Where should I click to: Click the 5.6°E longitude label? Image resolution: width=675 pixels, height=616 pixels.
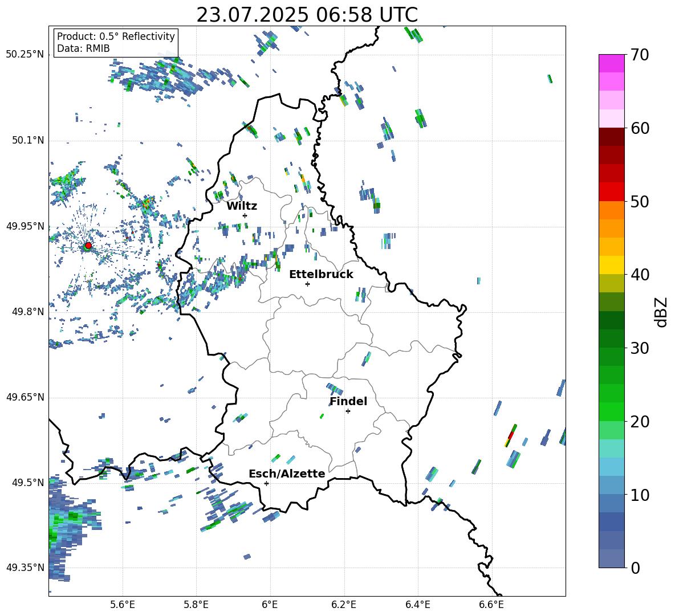123,605
